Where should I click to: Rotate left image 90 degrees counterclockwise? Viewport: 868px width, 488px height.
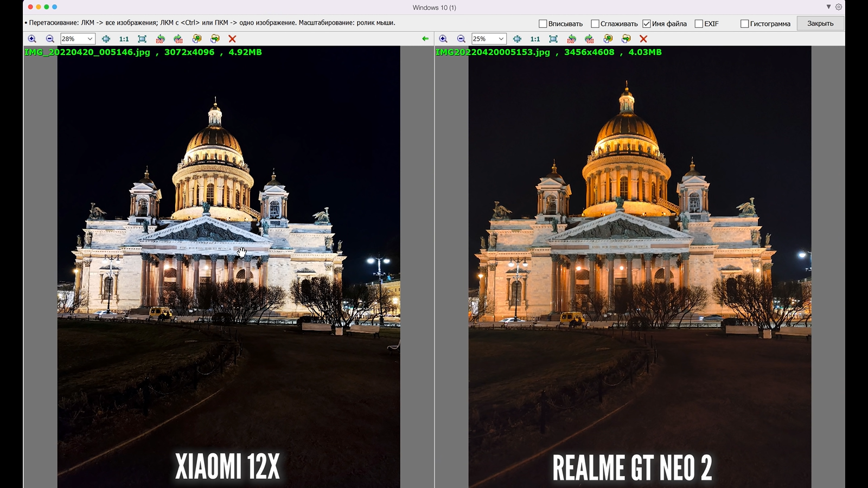point(160,39)
